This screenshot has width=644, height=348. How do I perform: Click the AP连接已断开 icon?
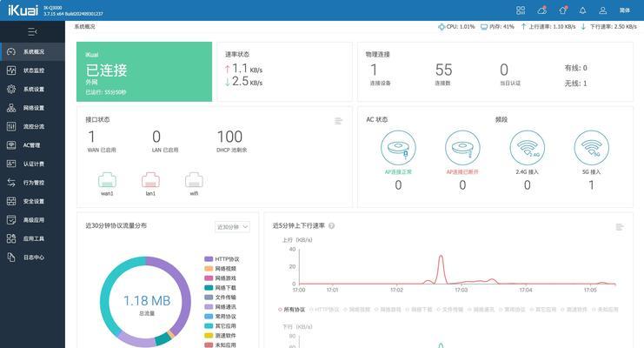tap(462, 148)
